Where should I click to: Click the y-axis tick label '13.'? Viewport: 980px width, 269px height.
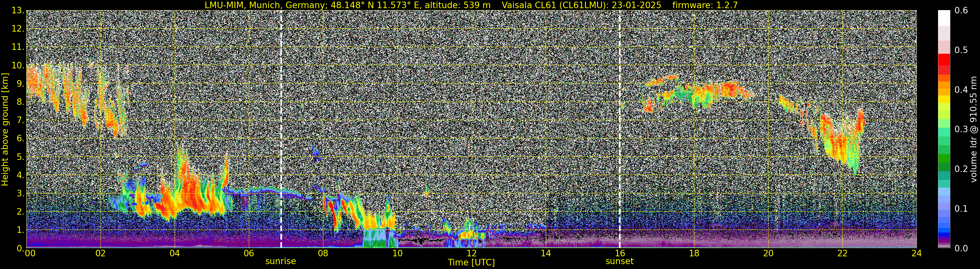18,11
